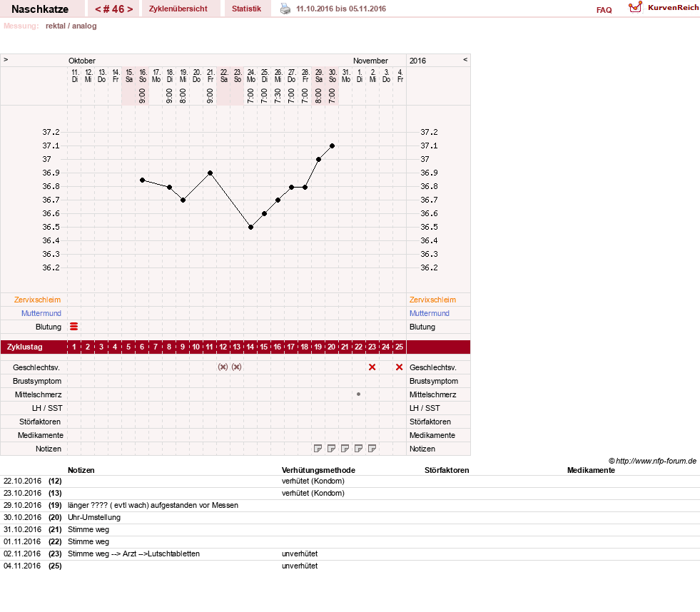Select the 36.9 temperature point on Oct 21
The image size is (700, 612).
point(210,173)
